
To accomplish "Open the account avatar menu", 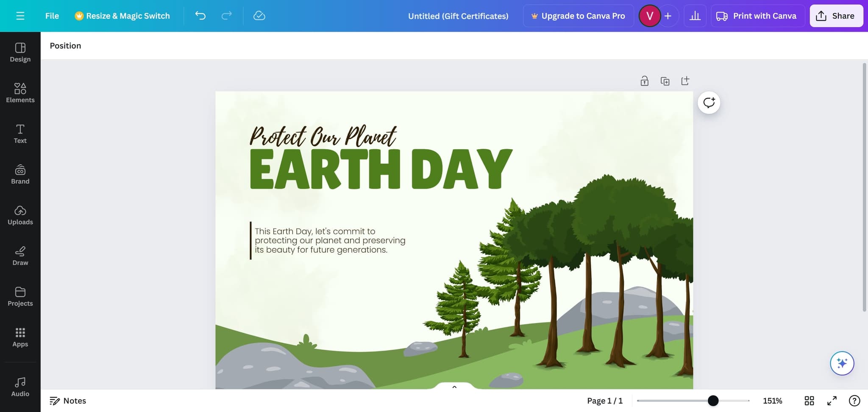I will pyautogui.click(x=649, y=16).
